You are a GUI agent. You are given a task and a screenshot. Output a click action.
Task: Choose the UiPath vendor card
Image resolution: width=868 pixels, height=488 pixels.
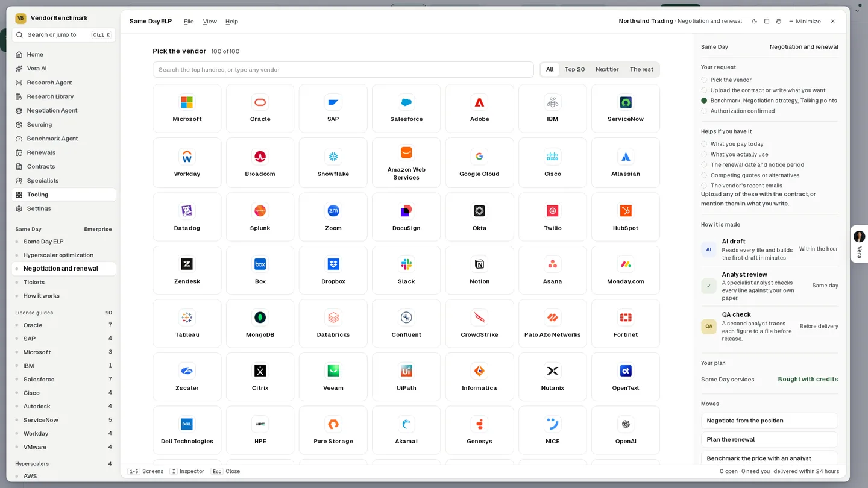(406, 377)
